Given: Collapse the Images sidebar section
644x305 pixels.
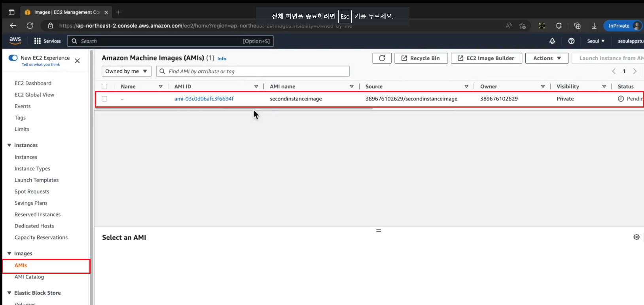Looking at the screenshot, I should point(9,254).
